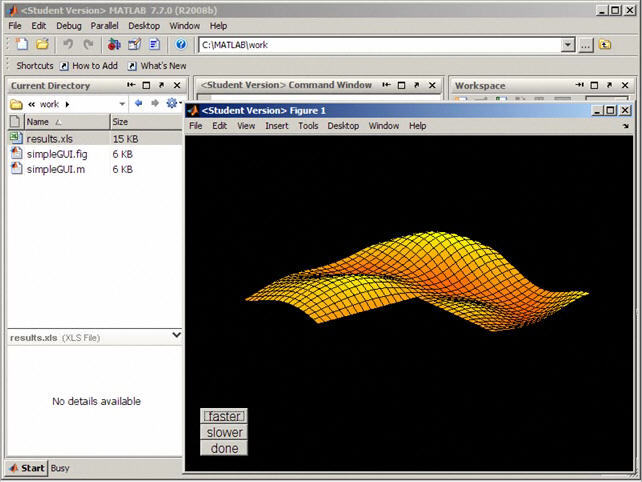Viewport: 642px width, 482px height.
Task: Open the Figure 1 Tools menu
Action: [308, 126]
